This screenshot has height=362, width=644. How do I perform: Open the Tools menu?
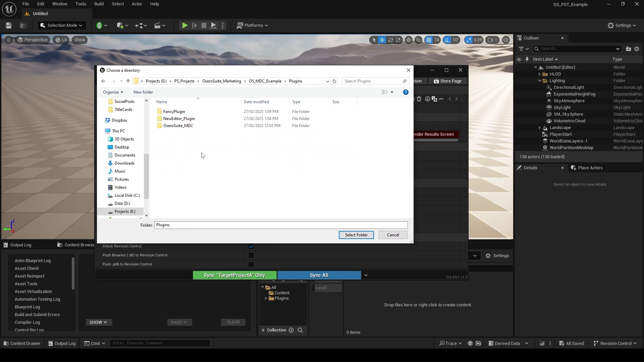(x=80, y=4)
